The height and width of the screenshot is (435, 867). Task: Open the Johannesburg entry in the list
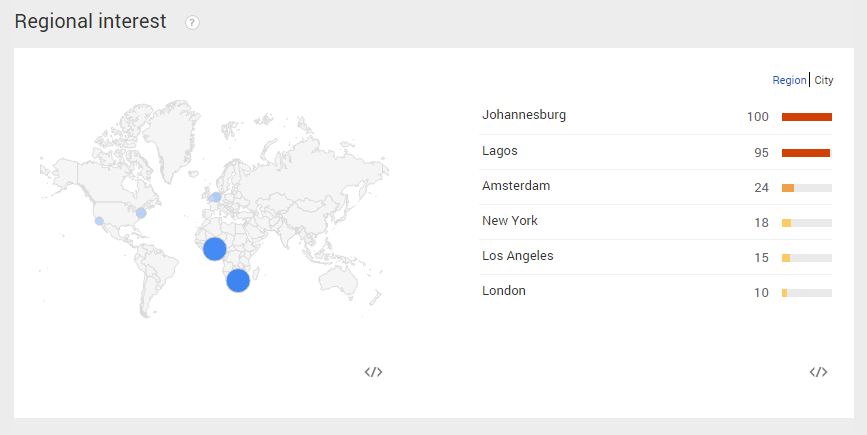[524, 115]
